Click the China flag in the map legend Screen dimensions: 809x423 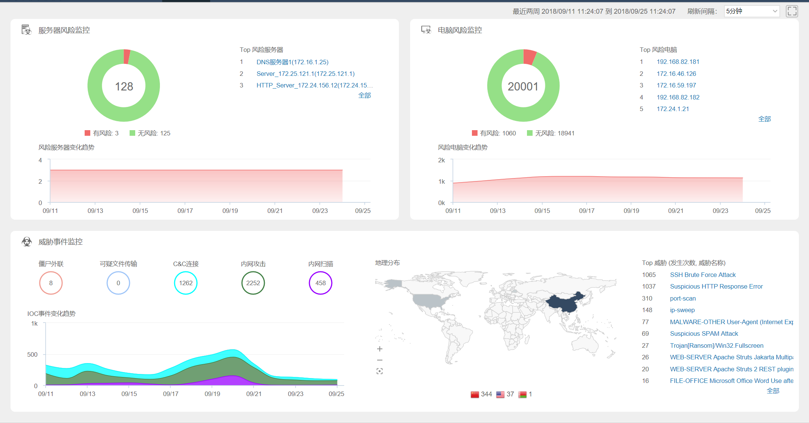[475, 395]
